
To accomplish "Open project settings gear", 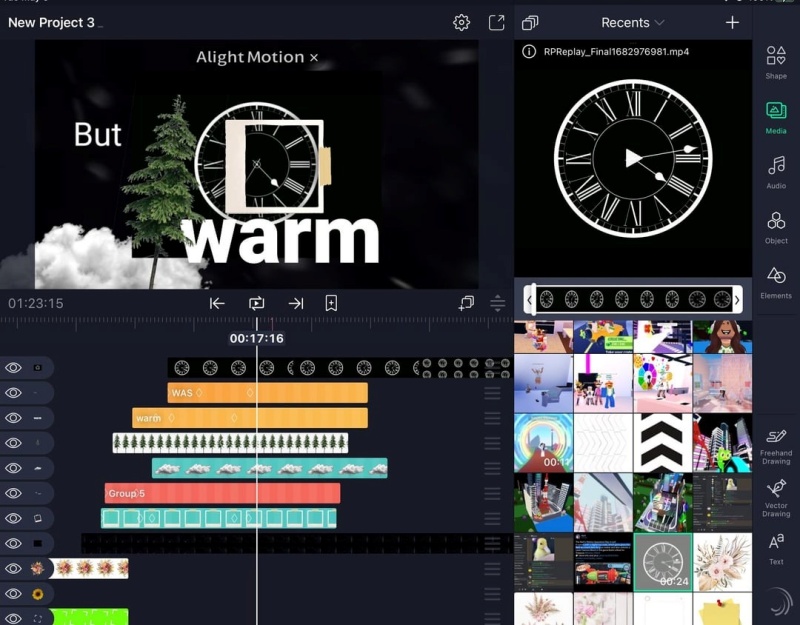I will pos(461,22).
